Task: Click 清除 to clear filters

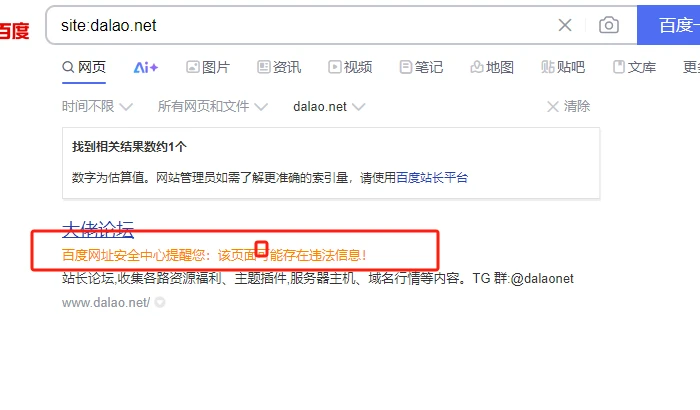Action: (568, 106)
